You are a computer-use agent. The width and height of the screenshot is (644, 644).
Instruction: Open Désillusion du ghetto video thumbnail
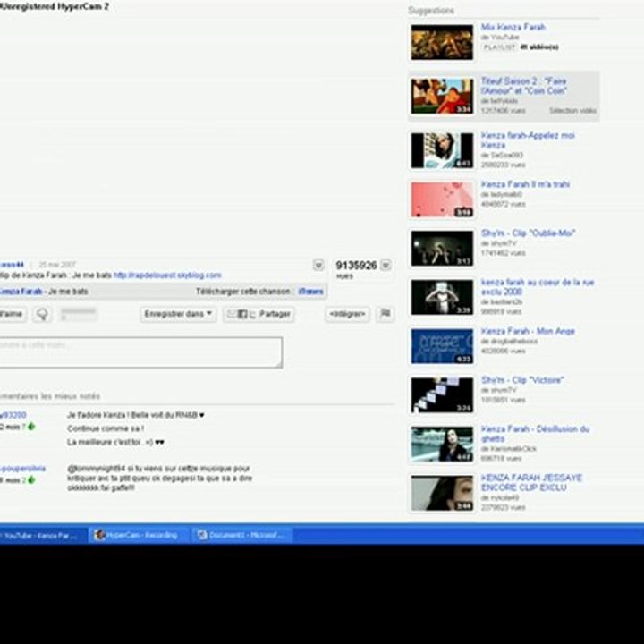(442, 445)
